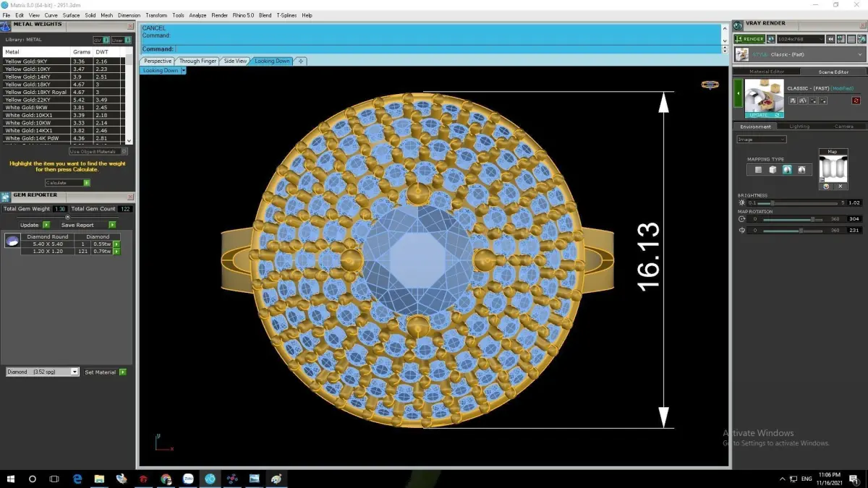Select the Yellow Gold:18KY row
The height and width of the screenshot is (488, 868).
[x=64, y=85]
